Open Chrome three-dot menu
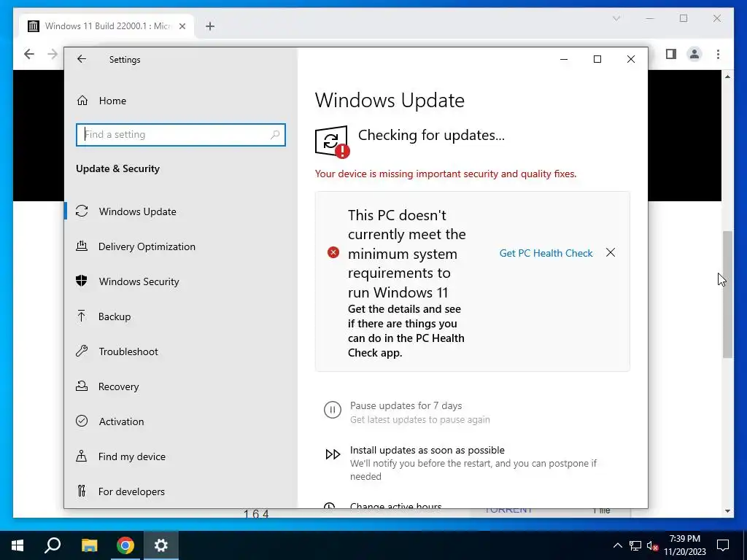747x560 pixels. [x=718, y=54]
